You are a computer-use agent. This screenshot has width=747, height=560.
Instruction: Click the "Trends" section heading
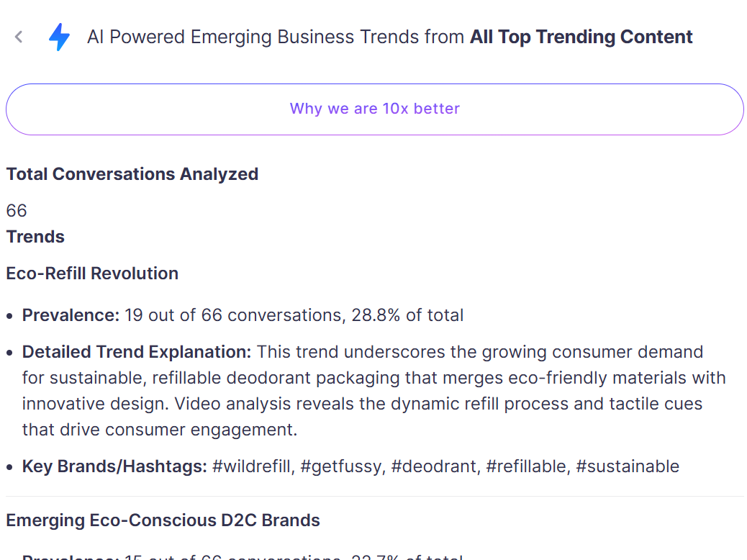(x=35, y=237)
